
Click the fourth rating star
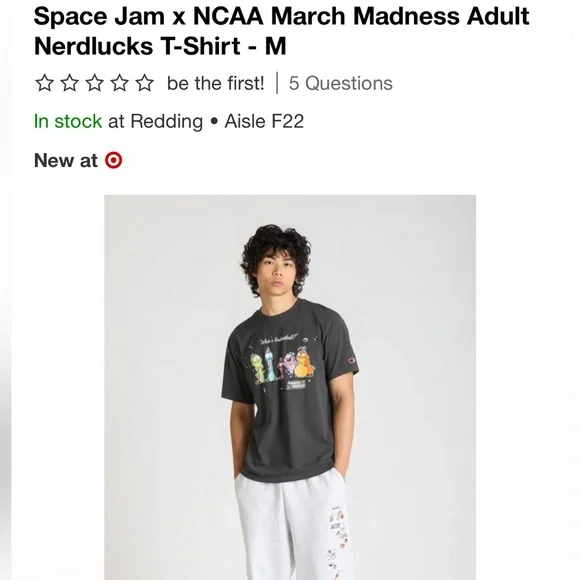(x=120, y=83)
